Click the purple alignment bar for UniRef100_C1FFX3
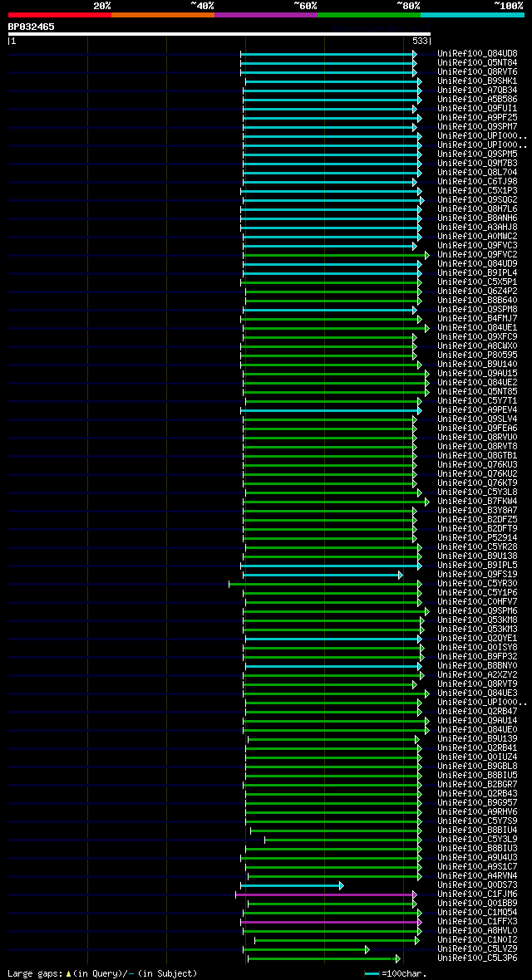 pyautogui.click(x=331, y=921)
